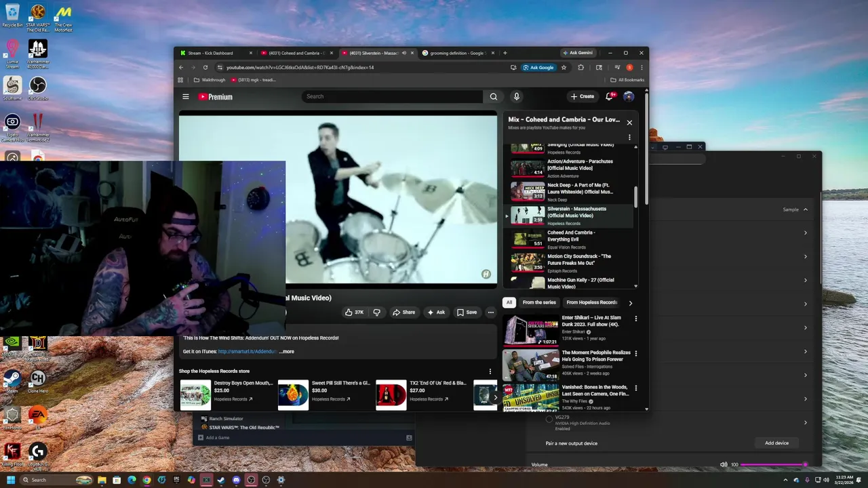Open Logitech G HUB desktop shortcut
Image resolution: width=868 pixels, height=488 pixels.
(38, 454)
